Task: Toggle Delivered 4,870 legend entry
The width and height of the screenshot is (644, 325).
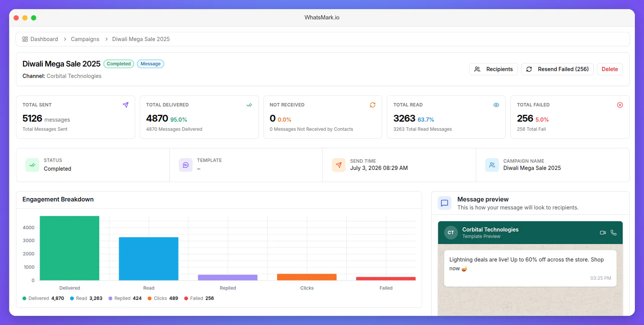Action: (x=43, y=298)
